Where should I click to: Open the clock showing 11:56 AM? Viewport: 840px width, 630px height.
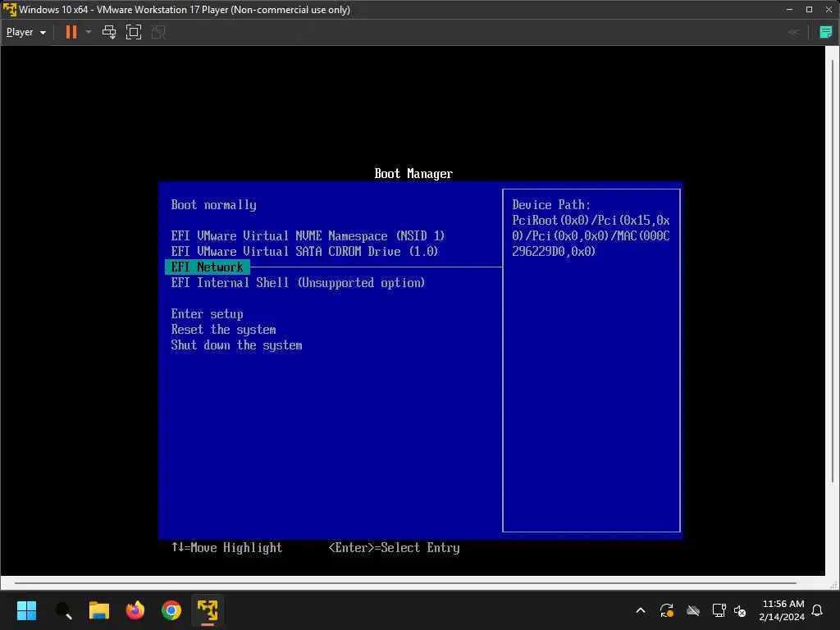[x=782, y=610]
